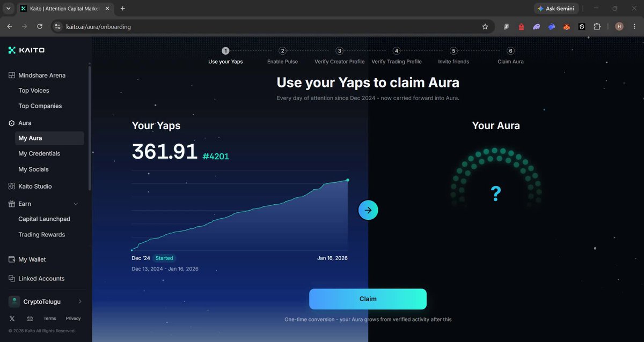The height and width of the screenshot is (342, 644).
Task: Select Top Companies in the sidebar
Action: (x=40, y=106)
